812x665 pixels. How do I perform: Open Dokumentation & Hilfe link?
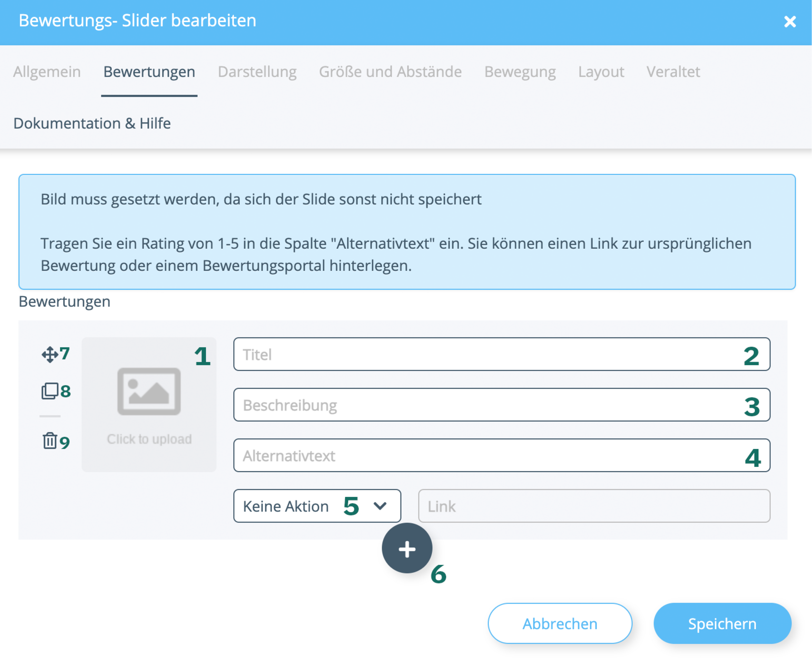92,123
